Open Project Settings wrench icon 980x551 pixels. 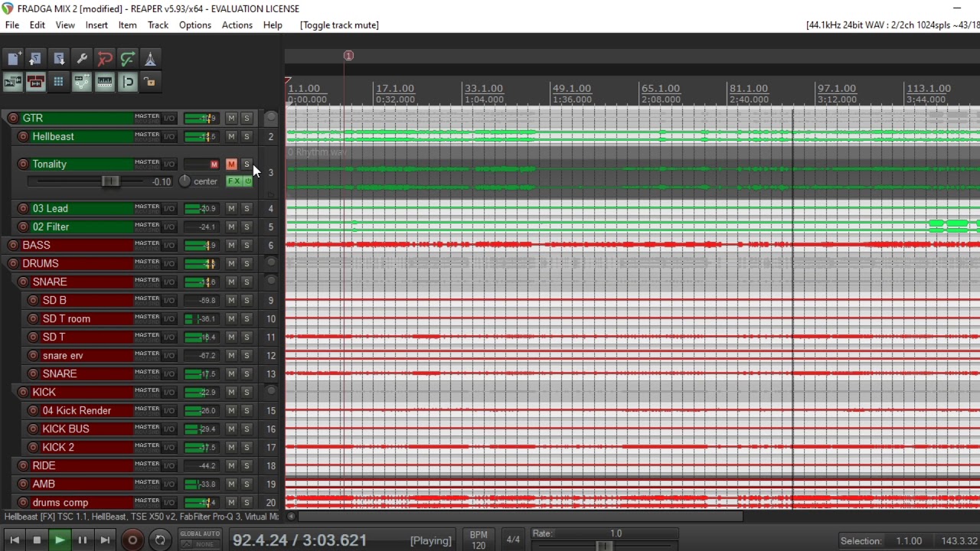pyautogui.click(x=82, y=59)
